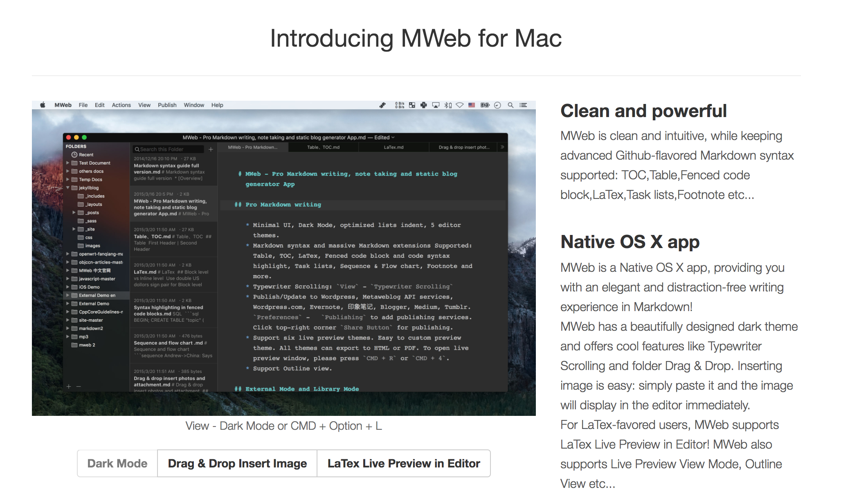The height and width of the screenshot is (501, 868).
Task: Expand the _site subfolder
Action: (x=74, y=229)
